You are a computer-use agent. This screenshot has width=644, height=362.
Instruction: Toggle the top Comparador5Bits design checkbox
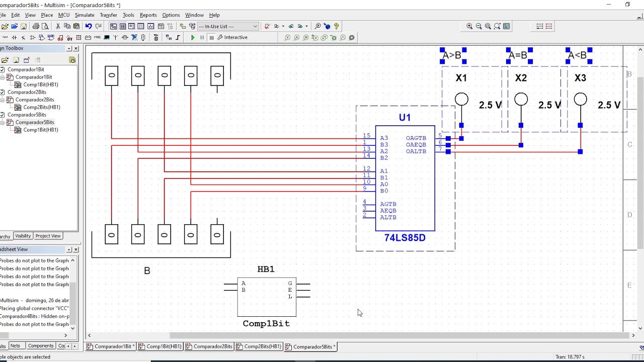pyautogui.click(x=3, y=115)
